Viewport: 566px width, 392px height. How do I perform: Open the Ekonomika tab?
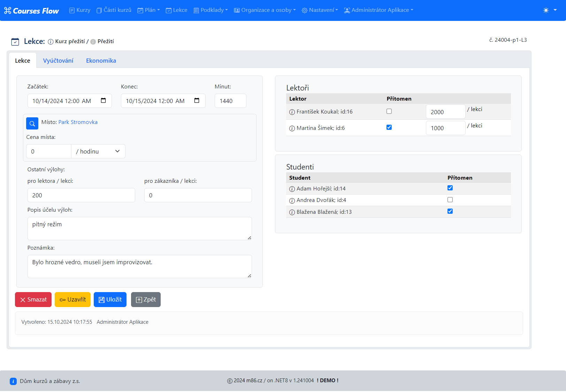(x=101, y=61)
